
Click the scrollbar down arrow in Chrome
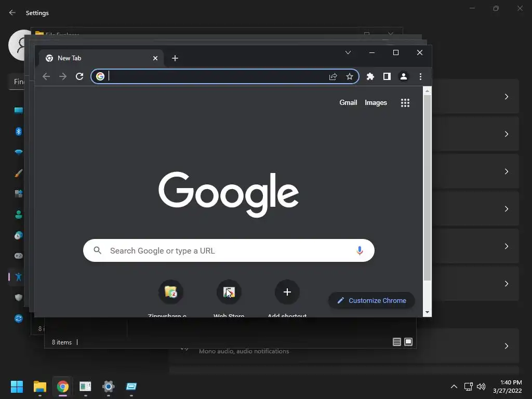pyautogui.click(x=427, y=312)
